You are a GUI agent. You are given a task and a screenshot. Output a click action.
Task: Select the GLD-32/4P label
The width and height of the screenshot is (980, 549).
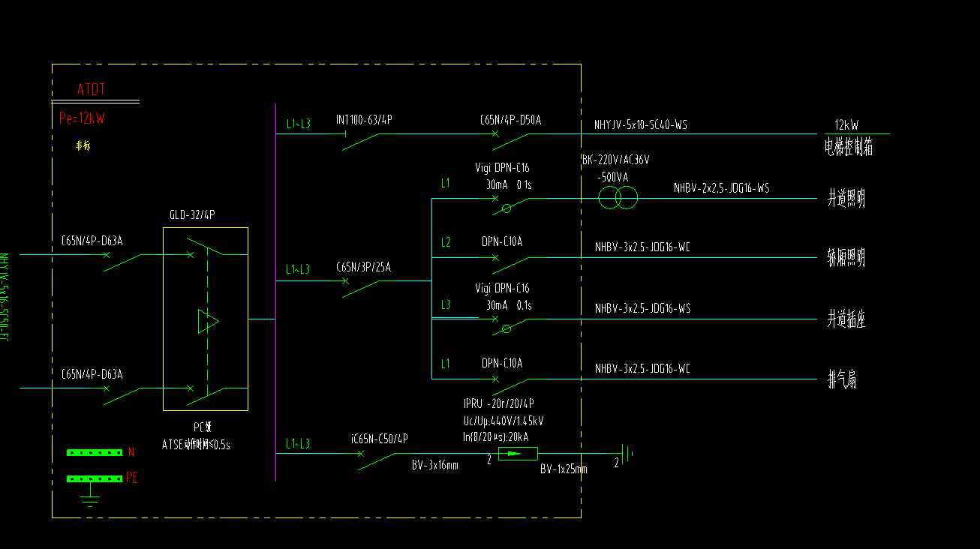pyautogui.click(x=192, y=214)
